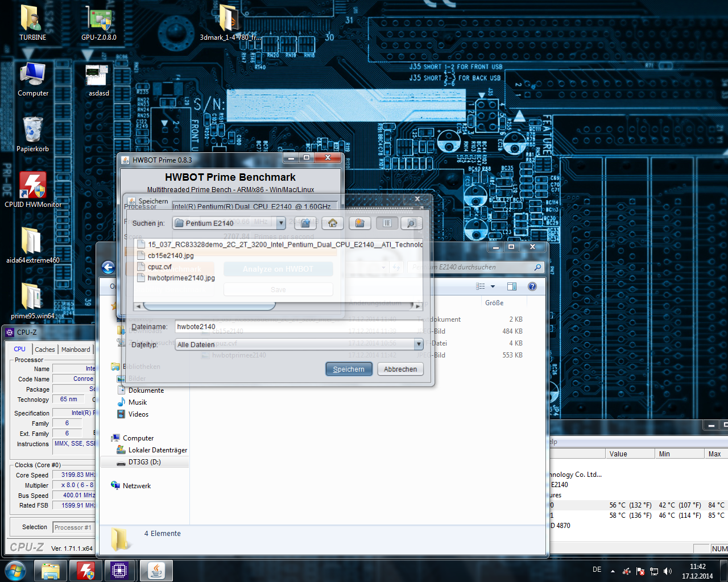
Task: Select cpuz.cvf in the file list
Action: pos(160,267)
